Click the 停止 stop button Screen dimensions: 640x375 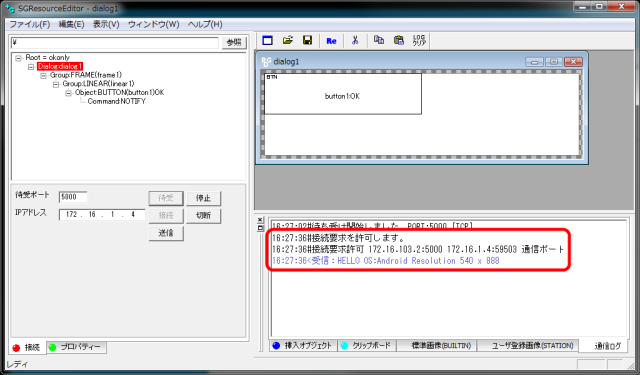tap(203, 198)
